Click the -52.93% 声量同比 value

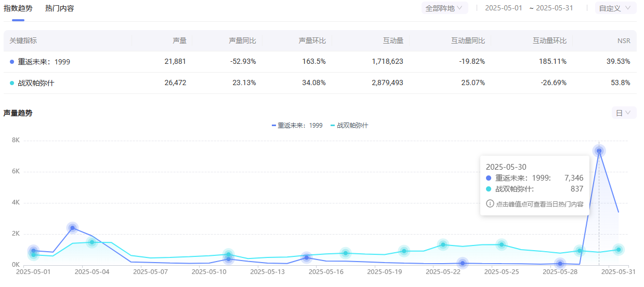coord(243,61)
